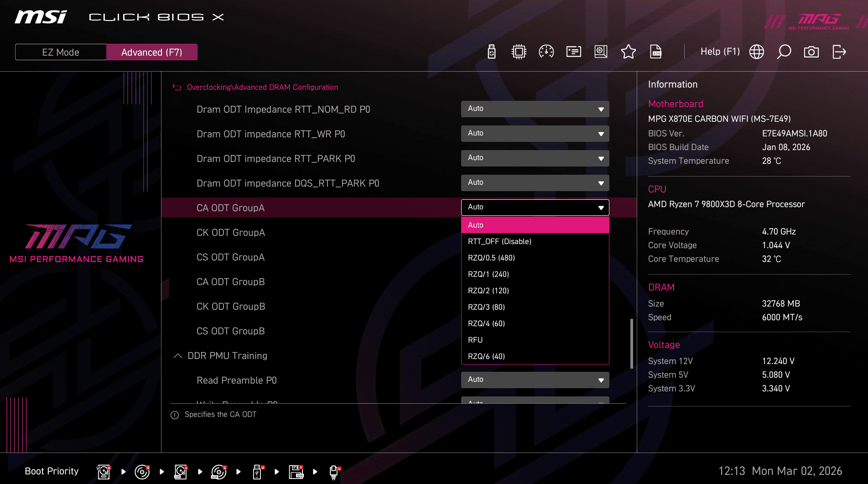
Task: Switch to Advanced (F7) tab
Action: [152, 52]
